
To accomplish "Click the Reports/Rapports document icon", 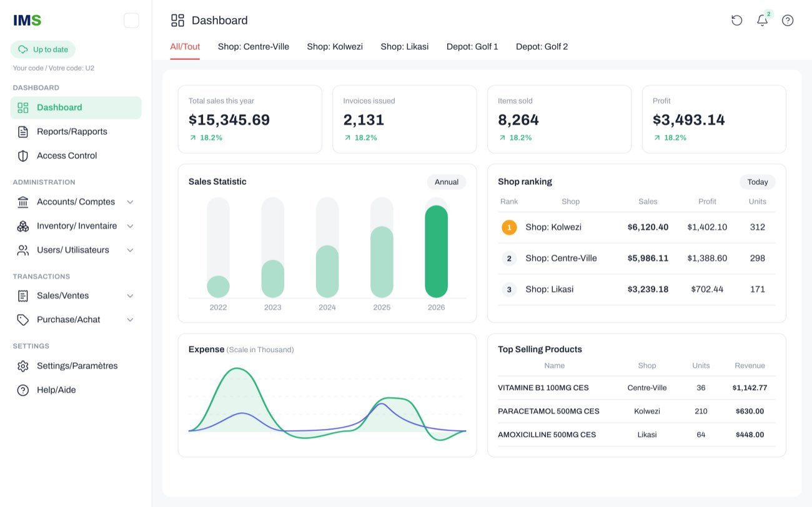I will click(x=23, y=132).
